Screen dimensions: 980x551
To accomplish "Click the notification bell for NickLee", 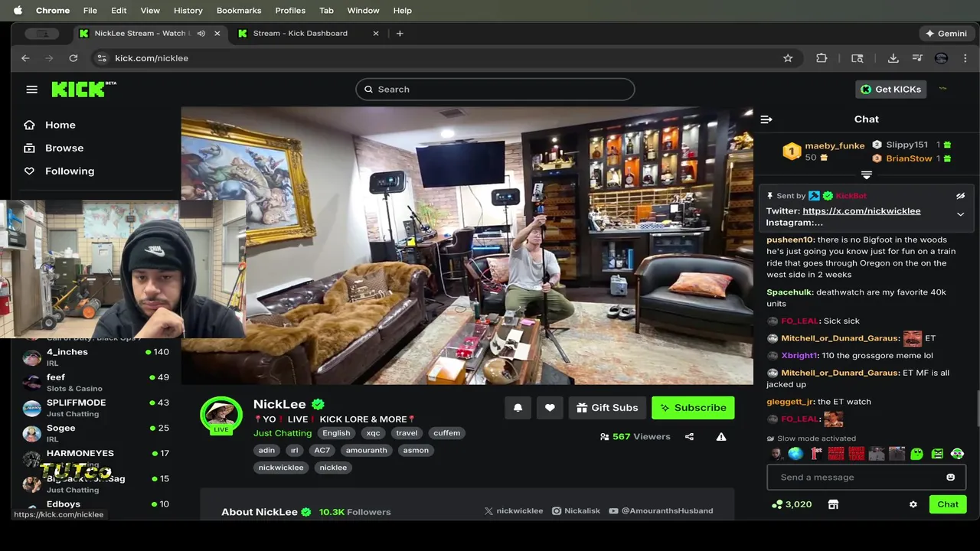I will point(518,408).
